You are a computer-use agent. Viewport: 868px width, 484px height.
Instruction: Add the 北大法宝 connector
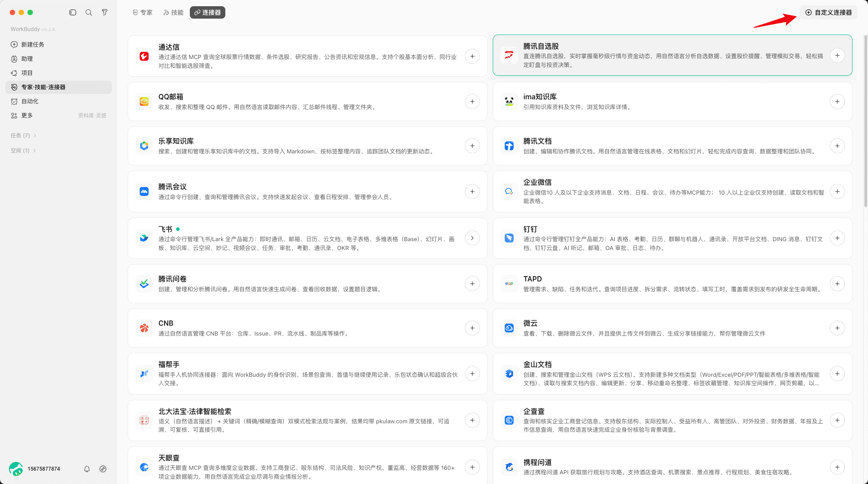coord(472,420)
